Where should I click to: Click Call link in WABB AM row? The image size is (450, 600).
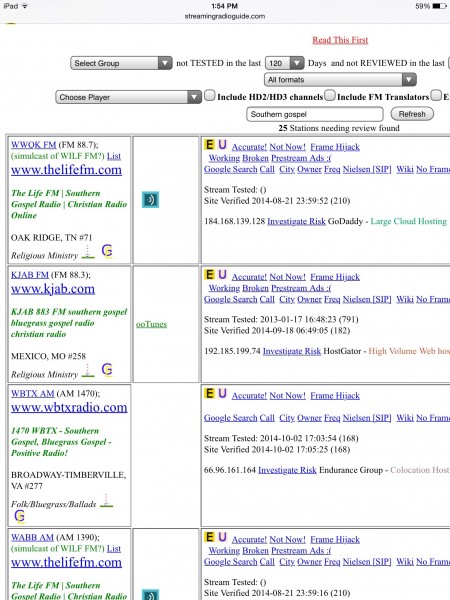point(267,562)
